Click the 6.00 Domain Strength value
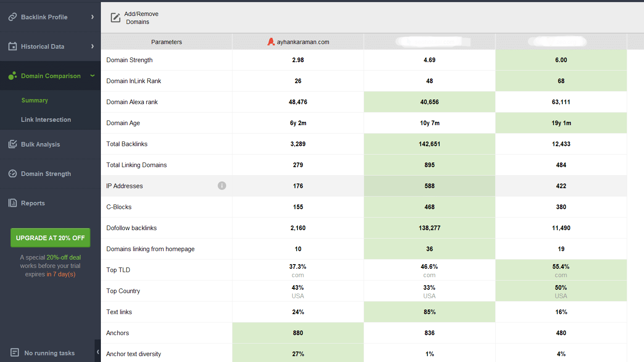The image size is (644, 362). (561, 60)
